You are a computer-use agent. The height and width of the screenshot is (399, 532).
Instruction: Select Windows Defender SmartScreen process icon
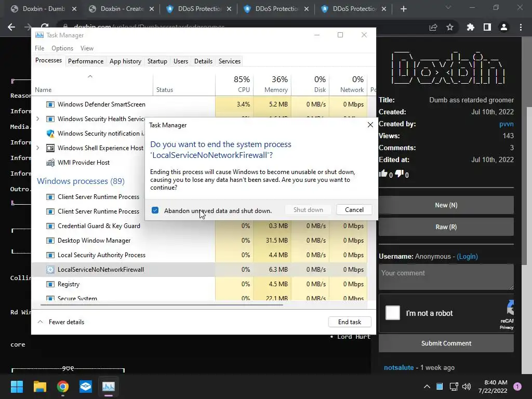tap(50, 104)
